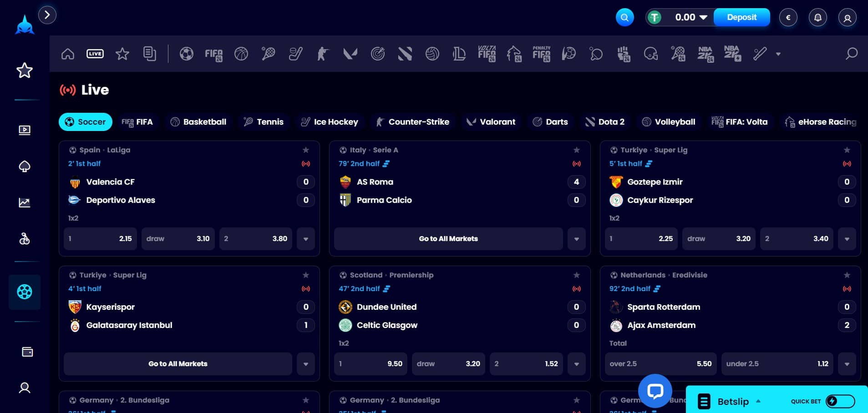Go to All Markets for AS Roma match

448,239
